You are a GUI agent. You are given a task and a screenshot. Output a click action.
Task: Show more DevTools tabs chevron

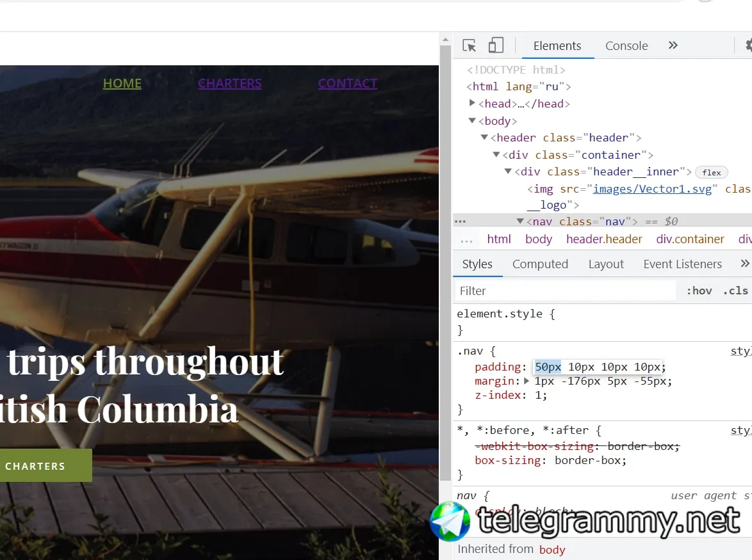[x=673, y=45]
